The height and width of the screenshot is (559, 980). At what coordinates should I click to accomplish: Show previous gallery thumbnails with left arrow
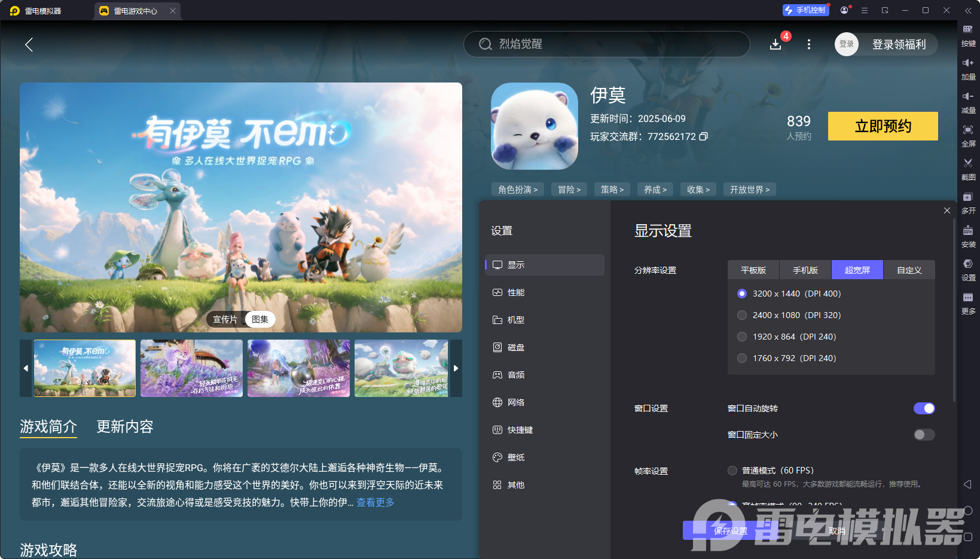(x=26, y=368)
